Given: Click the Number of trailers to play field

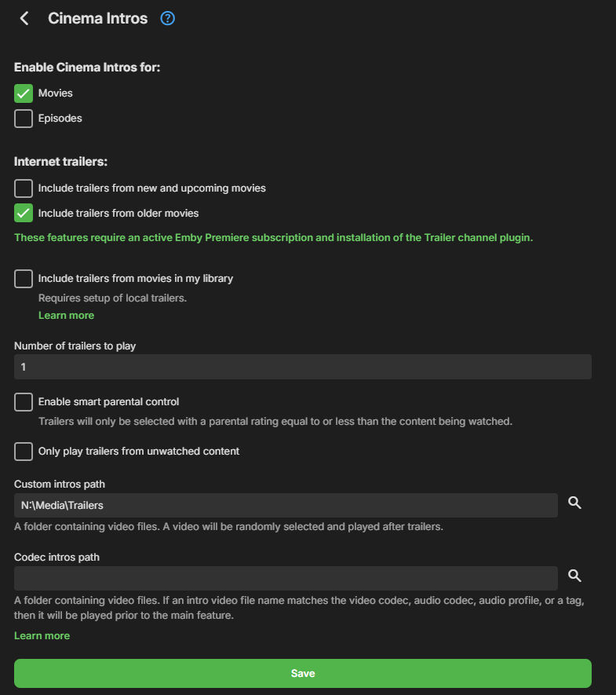Looking at the screenshot, I should pos(302,367).
